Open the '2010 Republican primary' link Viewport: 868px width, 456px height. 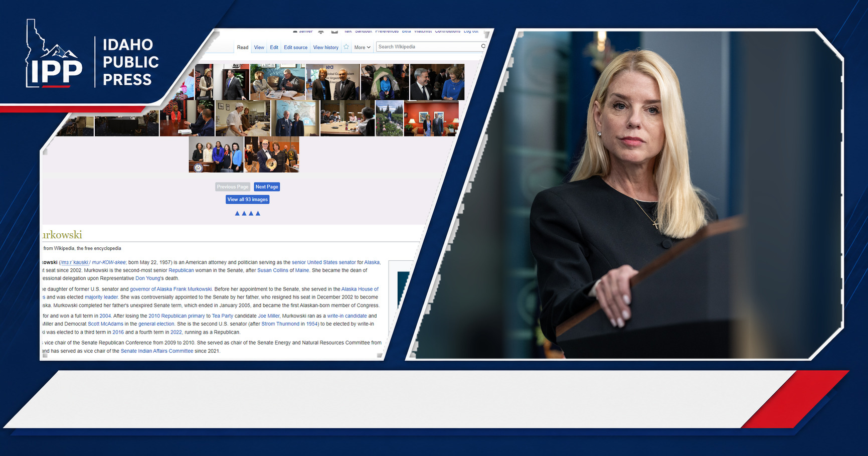(177, 316)
